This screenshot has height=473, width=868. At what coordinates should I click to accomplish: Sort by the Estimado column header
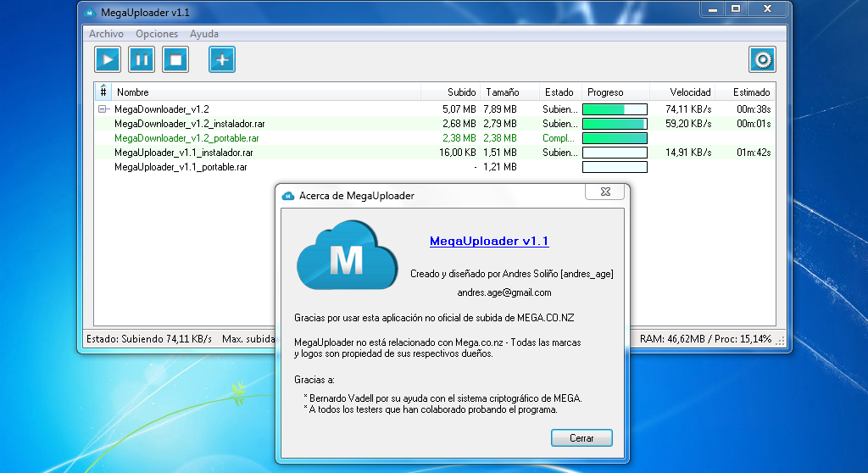point(746,92)
